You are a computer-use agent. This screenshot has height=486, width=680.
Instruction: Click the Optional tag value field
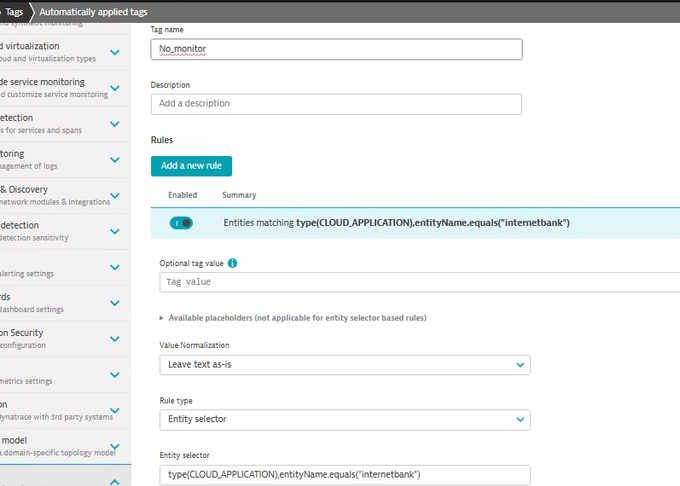click(420, 282)
